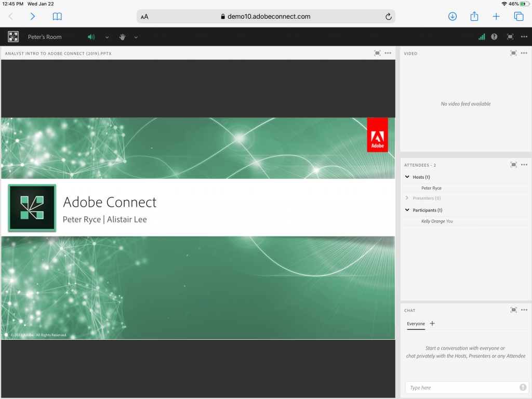The width and height of the screenshot is (532, 399).
Task: Click the raise hand icon
Action: click(122, 37)
